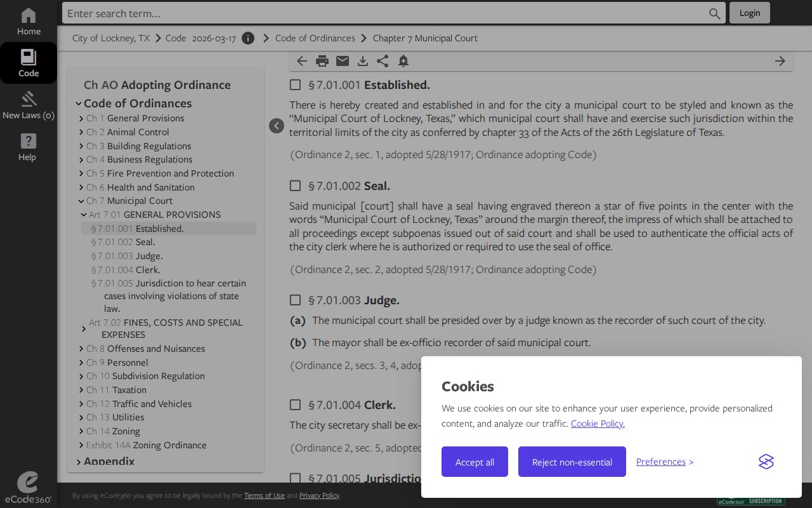Show code version info icon

pos(248,38)
